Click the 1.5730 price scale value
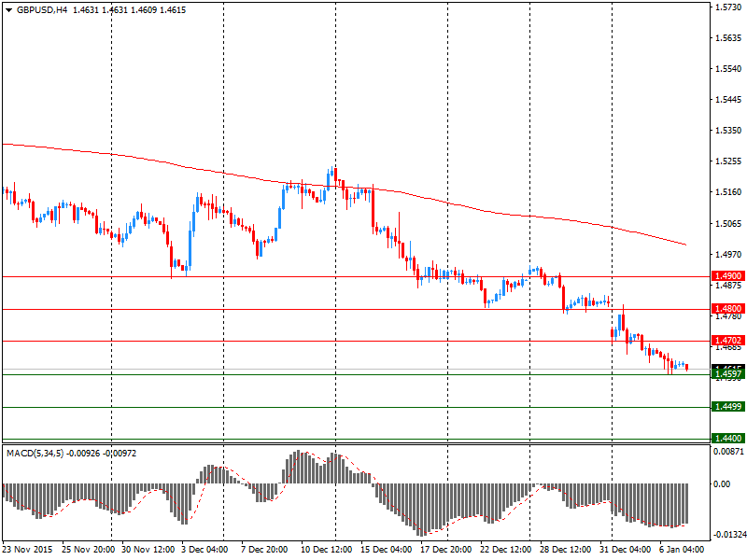The width and height of the screenshot is (747, 560). pyautogui.click(x=728, y=7)
